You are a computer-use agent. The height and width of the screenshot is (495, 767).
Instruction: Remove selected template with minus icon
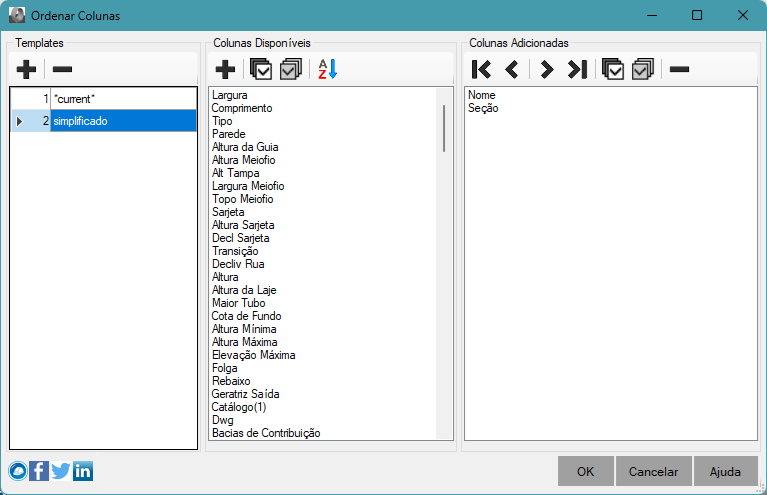coord(62,69)
